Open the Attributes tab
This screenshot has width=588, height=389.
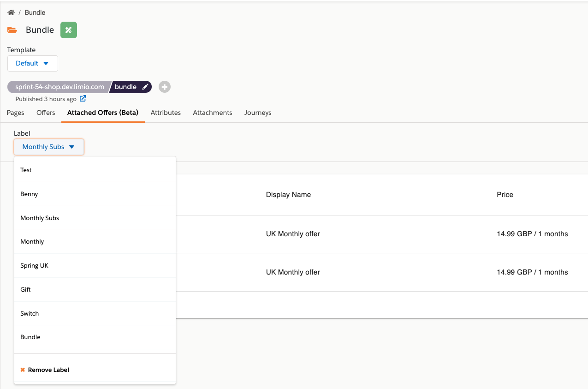(x=166, y=113)
